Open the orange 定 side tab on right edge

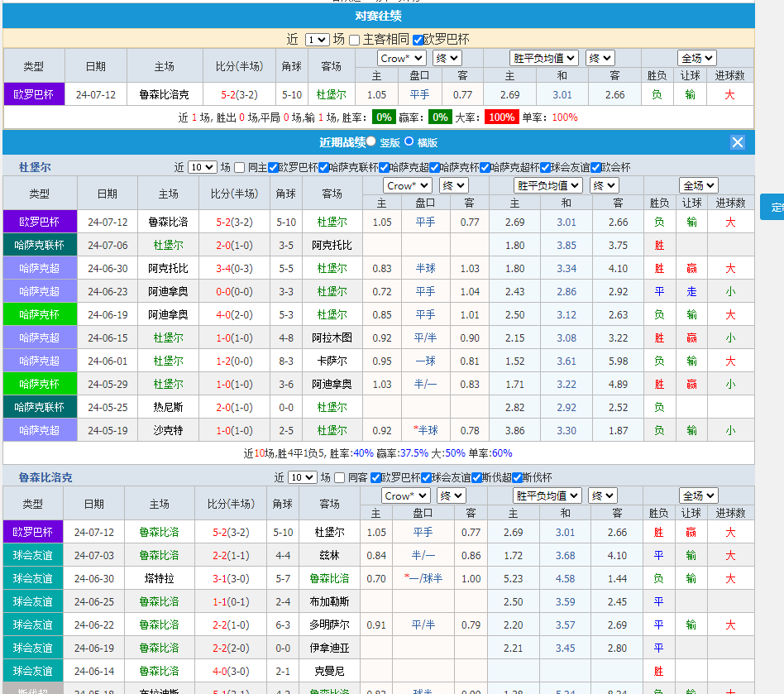pos(775,208)
